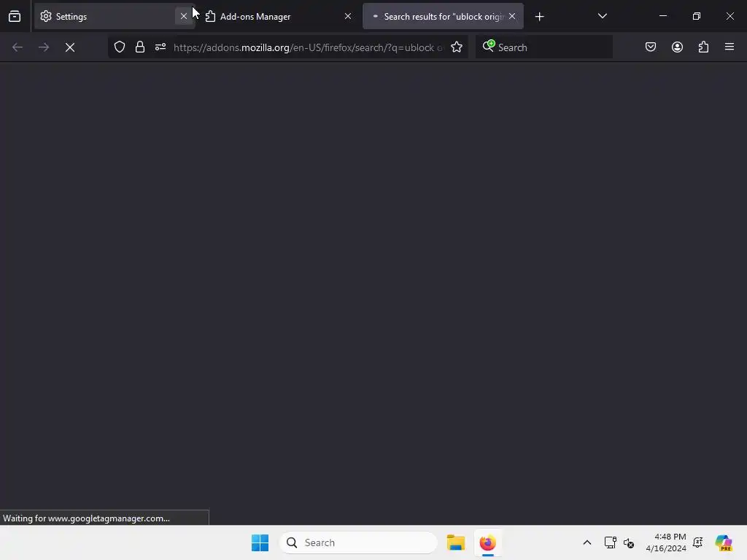
Task: Show site security lock information
Action: tap(139, 47)
